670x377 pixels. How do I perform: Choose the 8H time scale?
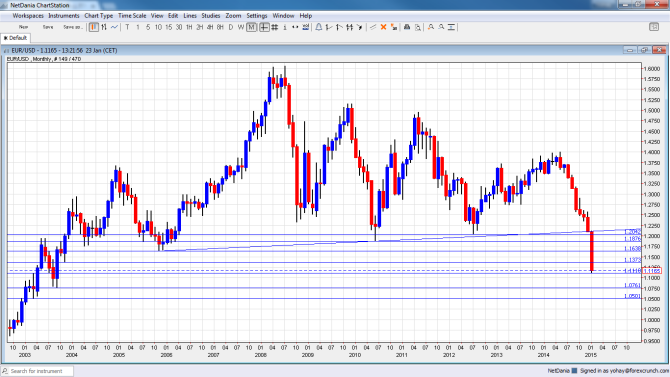click(220, 27)
